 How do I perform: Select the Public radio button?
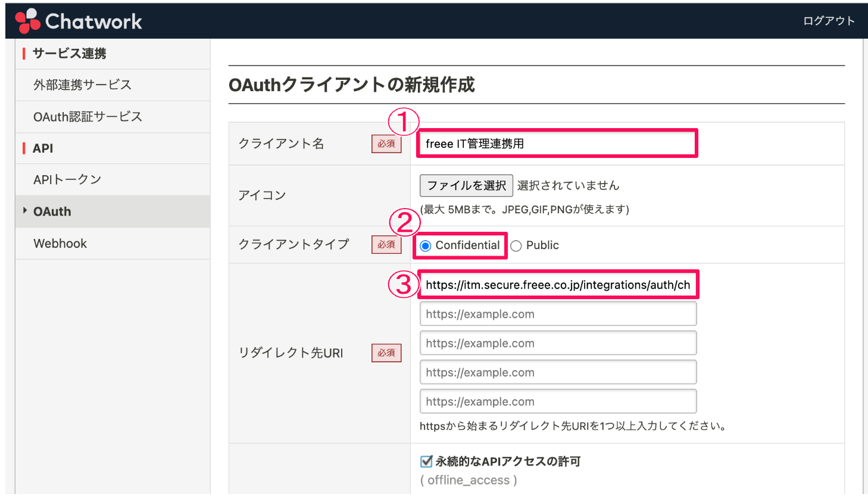tap(516, 246)
